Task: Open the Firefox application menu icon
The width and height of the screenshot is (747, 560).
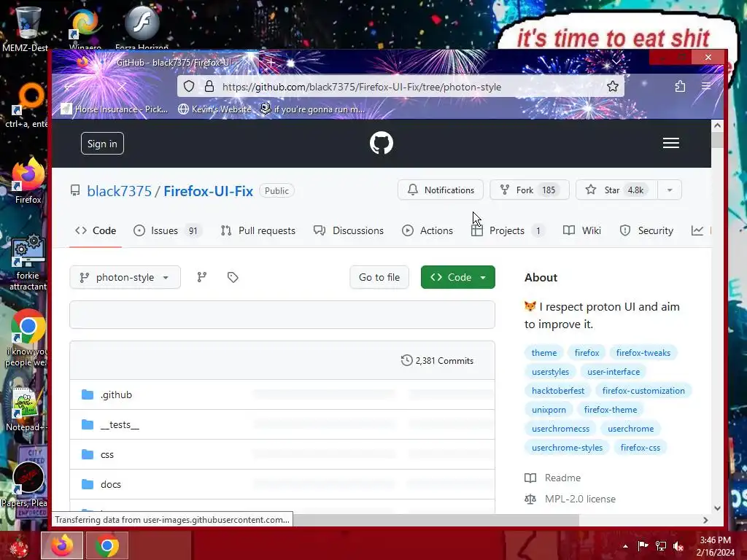Action: click(706, 86)
